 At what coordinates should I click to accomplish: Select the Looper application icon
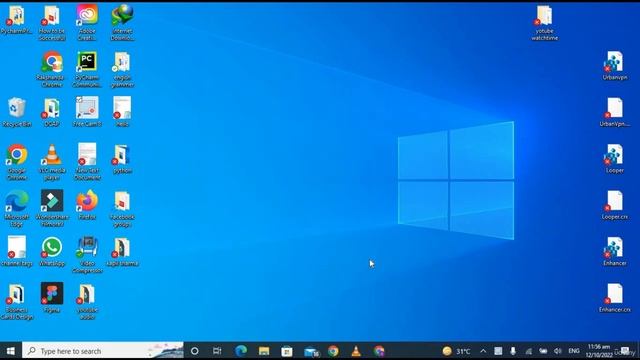pyautogui.click(x=615, y=158)
